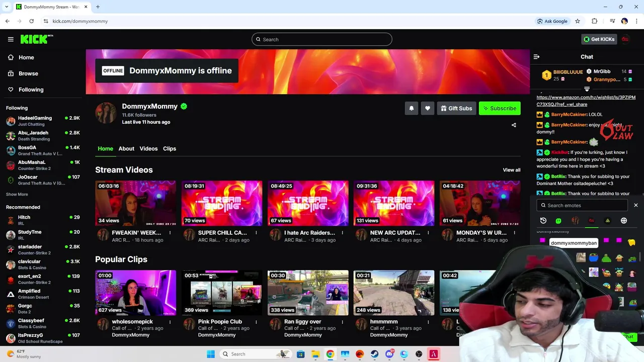Open options for Pink Poopie Club clip

(256, 322)
